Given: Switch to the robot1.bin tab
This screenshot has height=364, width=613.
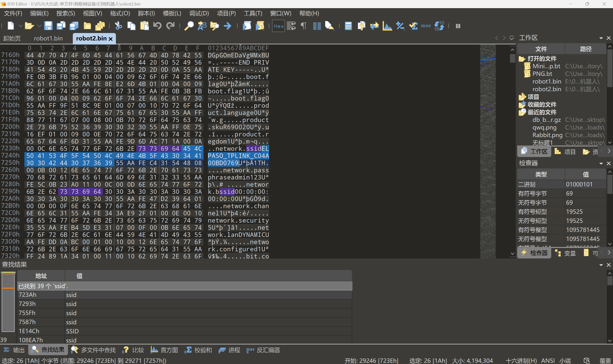Looking at the screenshot, I should [x=48, y=39].
